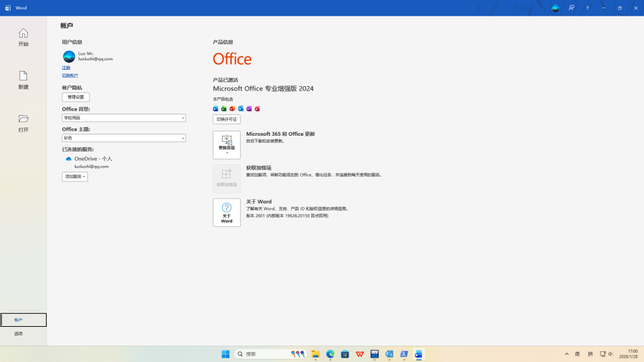Click the 注销 sign-out link
644x362 pixels.
coord(66,67)
